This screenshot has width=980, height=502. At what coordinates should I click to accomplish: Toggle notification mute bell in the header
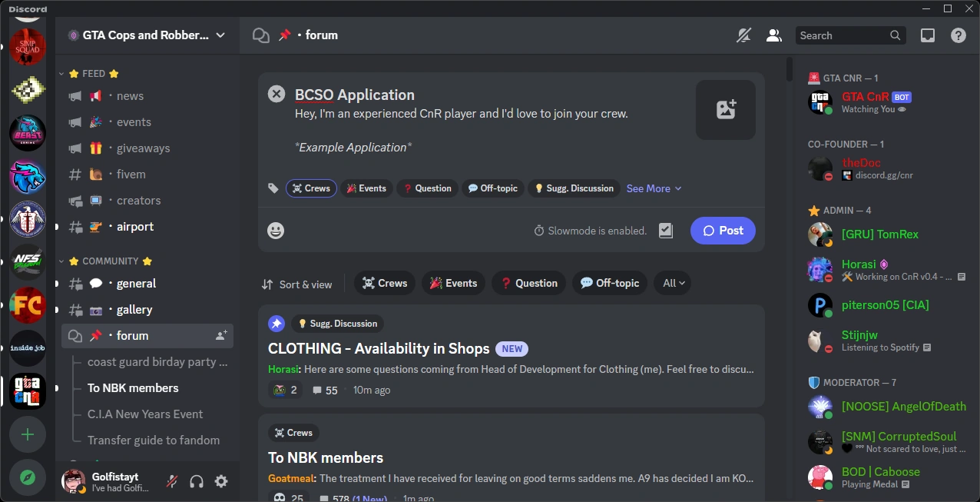click(x=743, y=35)
